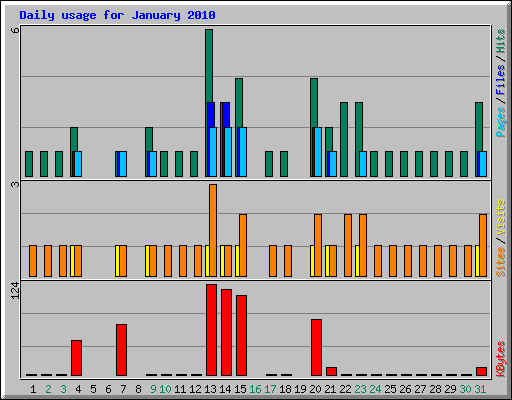Click day label 4 on x-axis
The image size is (512, 400).
pyautogui.click(x=78, y=389)
